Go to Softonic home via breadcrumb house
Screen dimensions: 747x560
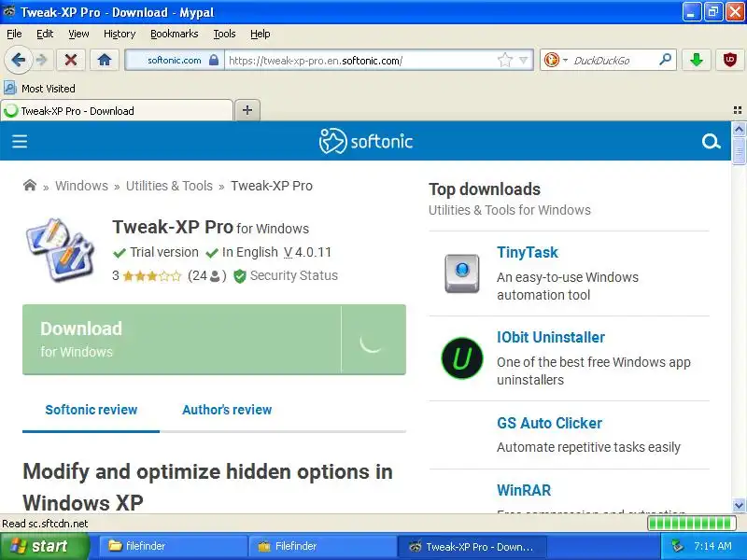[x=30, y=185]
